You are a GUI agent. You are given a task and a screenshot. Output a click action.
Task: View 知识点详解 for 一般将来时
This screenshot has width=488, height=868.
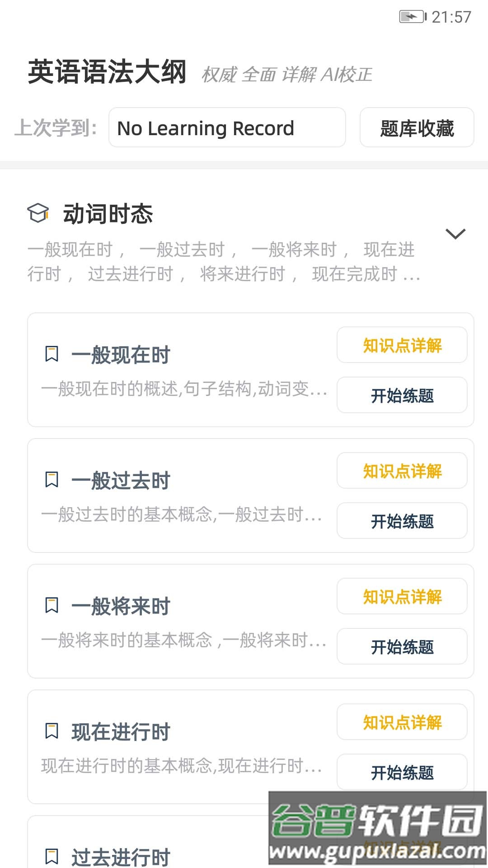(402, 597)
